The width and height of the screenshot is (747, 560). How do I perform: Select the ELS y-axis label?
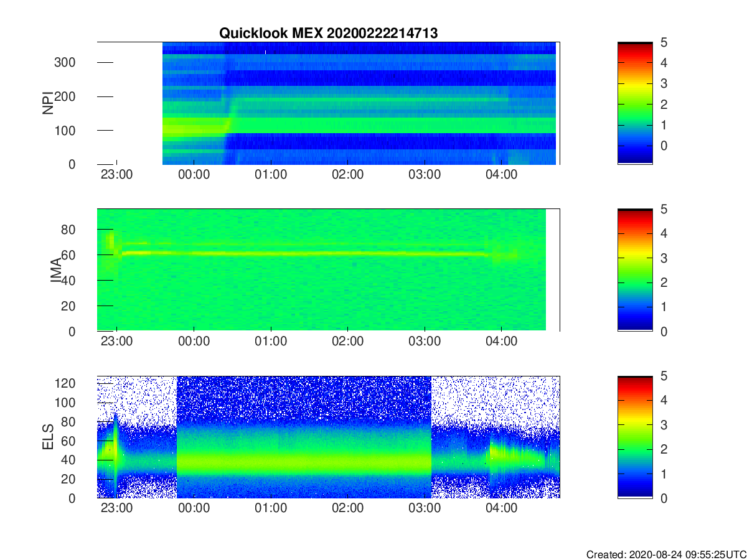point(48,437)
